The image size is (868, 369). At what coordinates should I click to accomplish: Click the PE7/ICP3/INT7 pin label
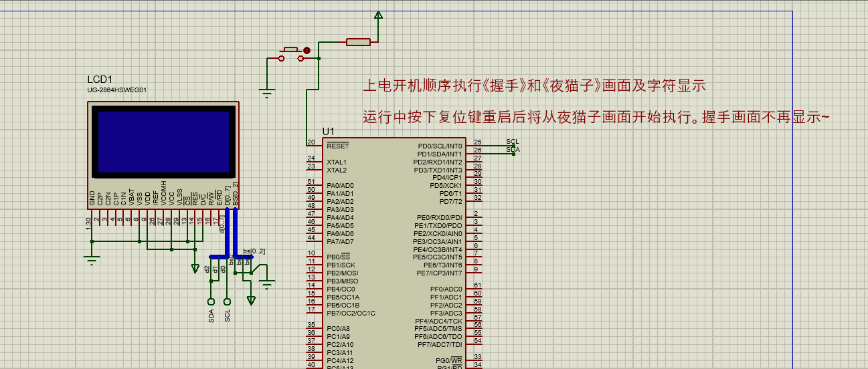pyautogui.click(x=439, y=273)
